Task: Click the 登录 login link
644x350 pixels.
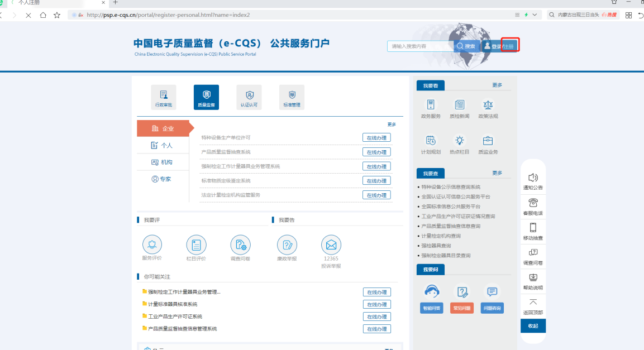Action: pyautogui.click(x=496, y=46)
